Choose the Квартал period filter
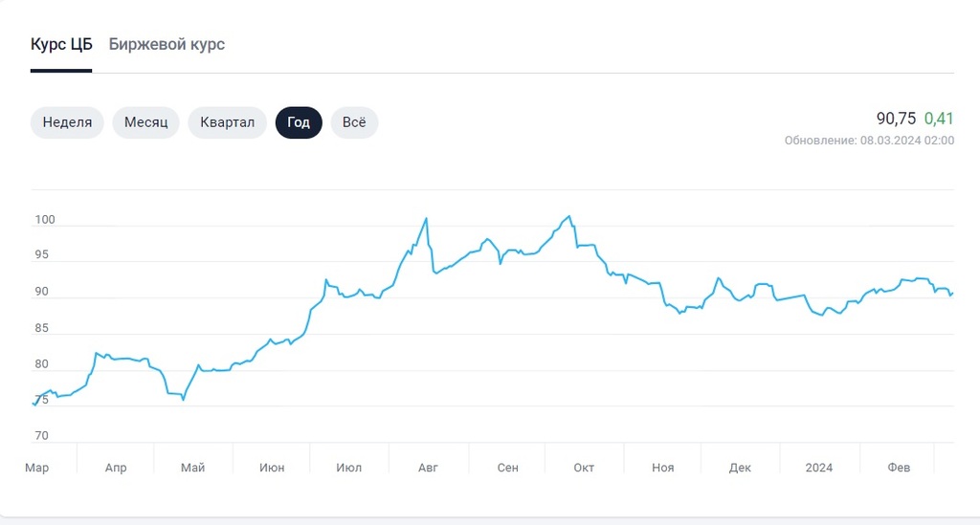 tap(227, 122)
